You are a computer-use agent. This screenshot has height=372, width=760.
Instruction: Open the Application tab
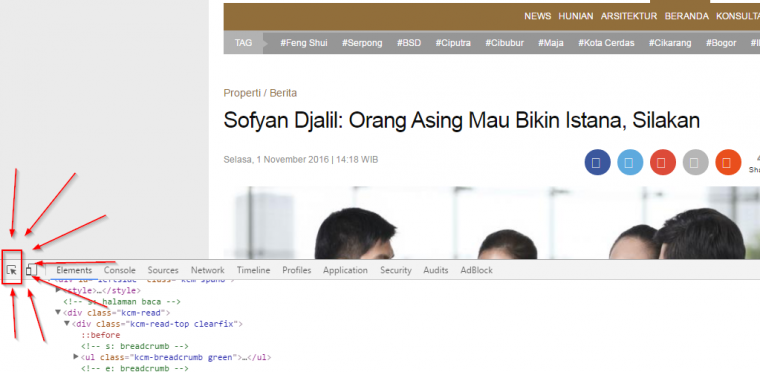[345, 270]
